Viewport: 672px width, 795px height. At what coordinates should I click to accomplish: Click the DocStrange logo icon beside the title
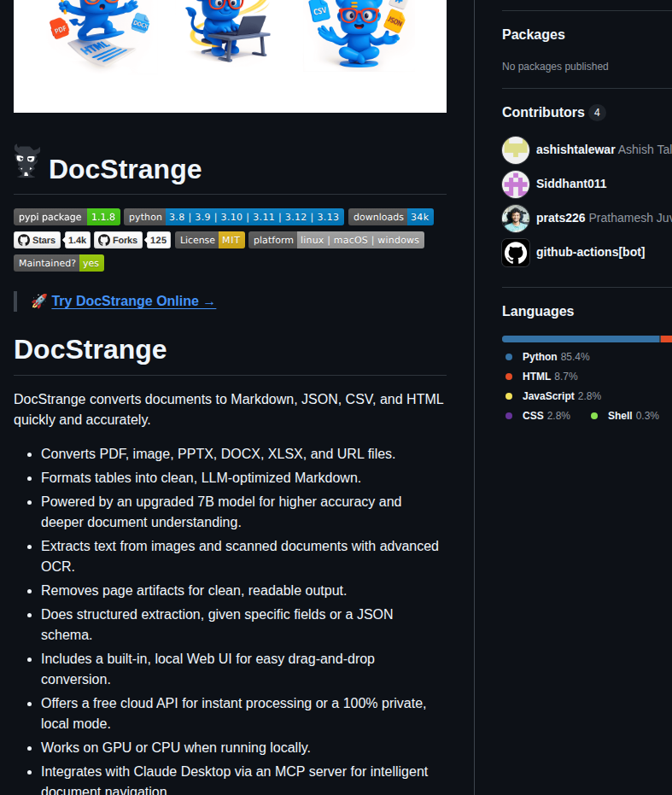[26, 161]
